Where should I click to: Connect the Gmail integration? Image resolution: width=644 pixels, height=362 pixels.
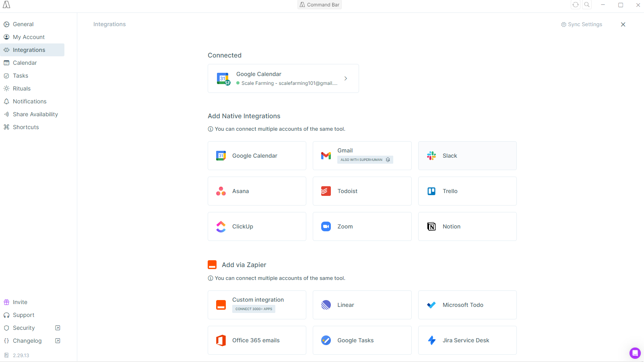point(362,156)
